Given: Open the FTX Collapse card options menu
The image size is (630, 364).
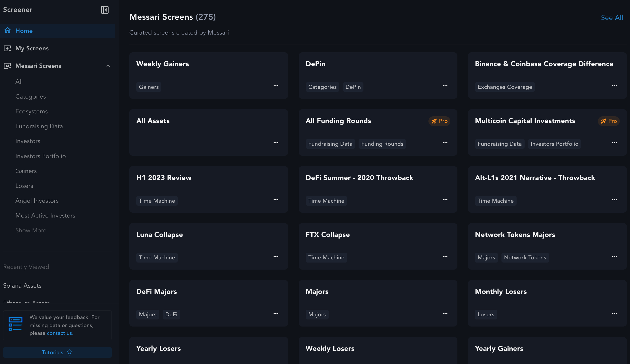Looking at the screenshot, I should click(445, 256).
